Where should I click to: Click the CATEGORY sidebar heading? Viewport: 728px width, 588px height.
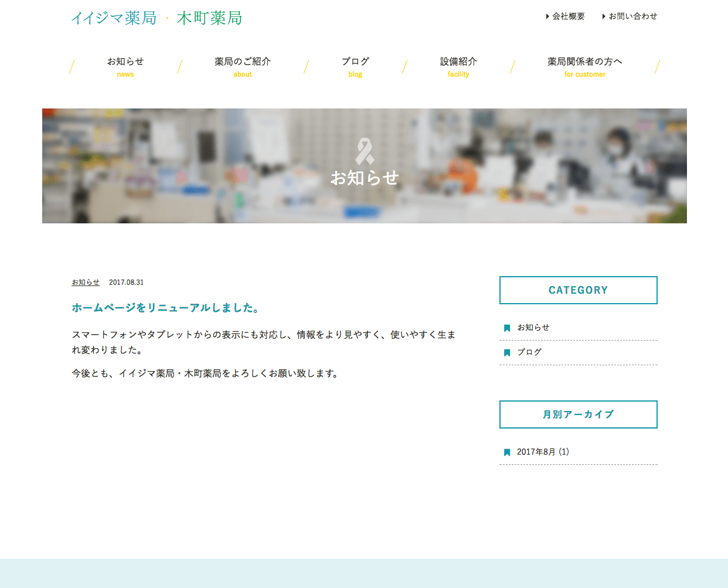579,290
